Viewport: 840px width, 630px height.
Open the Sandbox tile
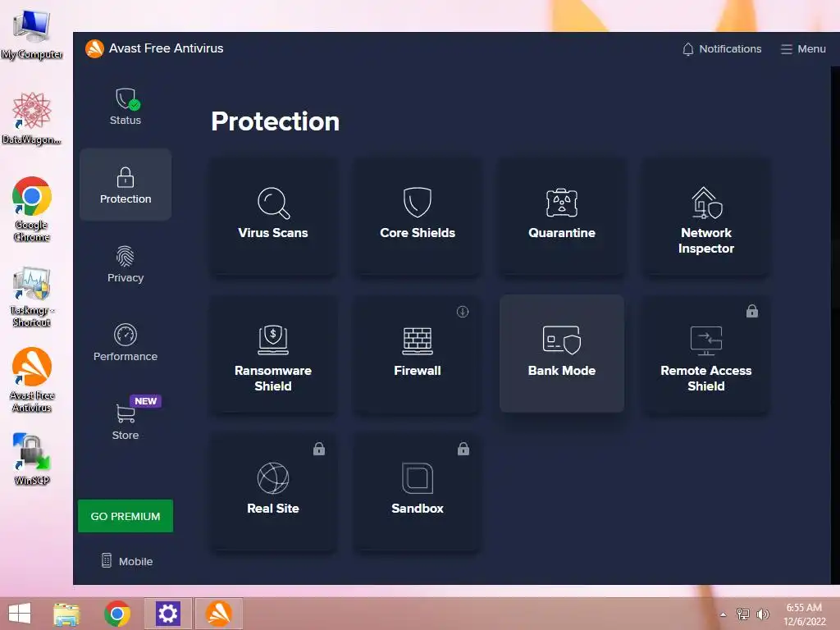[418, 491]
